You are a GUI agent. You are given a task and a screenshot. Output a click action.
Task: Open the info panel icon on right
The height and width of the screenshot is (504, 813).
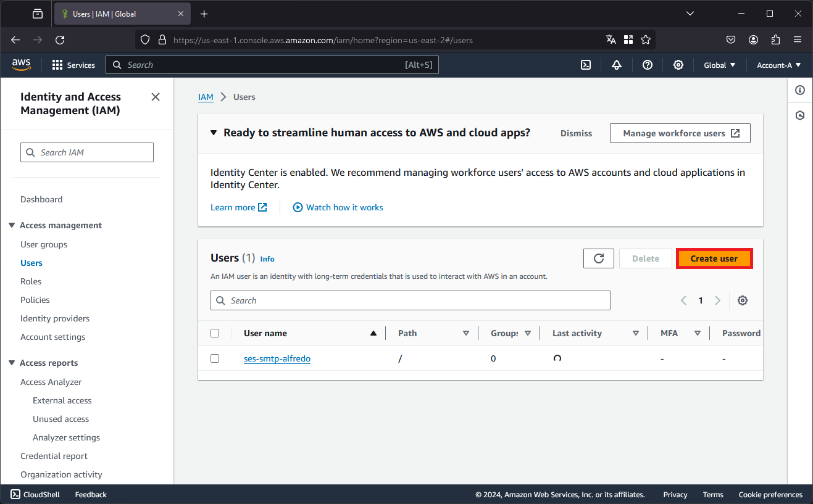pyautogui.click(x=800, y=90)
